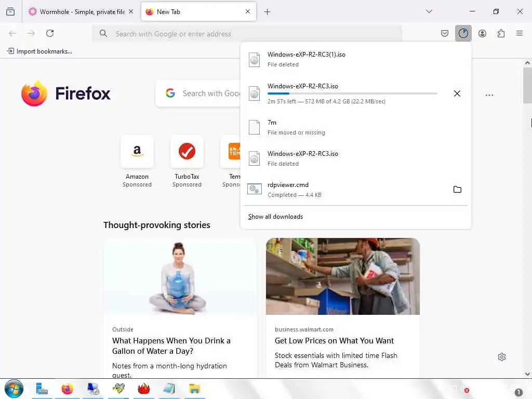This screenshot has width=532, height=399.
Task: Cancel the Windows-eXP-R2-RC3.iso download
Action: 457,94
